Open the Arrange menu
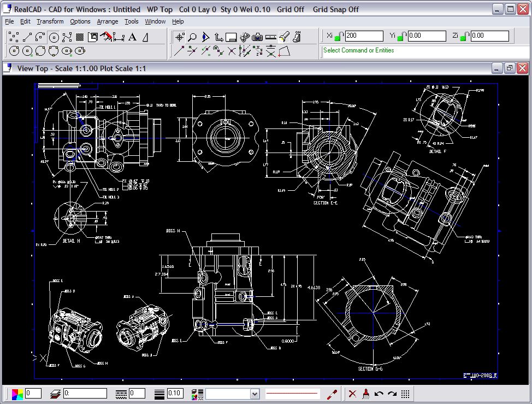 click(x=107, y=21)
